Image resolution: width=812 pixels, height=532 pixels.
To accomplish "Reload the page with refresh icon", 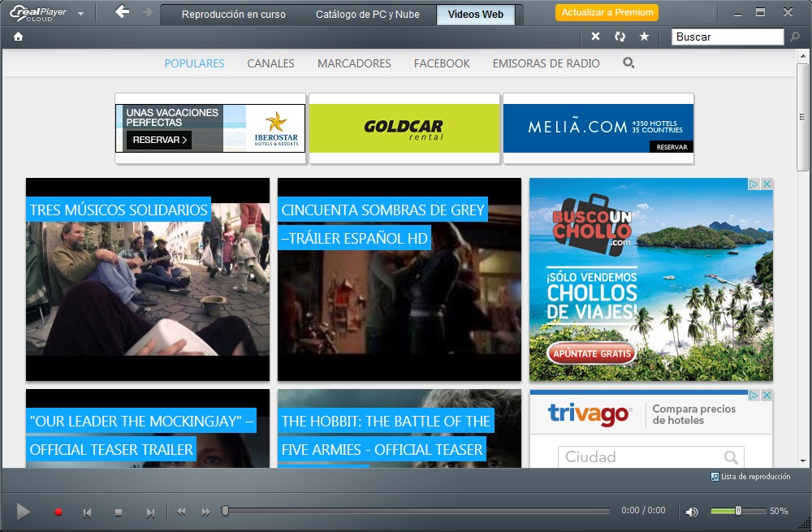I will click(x=620, y=37).
